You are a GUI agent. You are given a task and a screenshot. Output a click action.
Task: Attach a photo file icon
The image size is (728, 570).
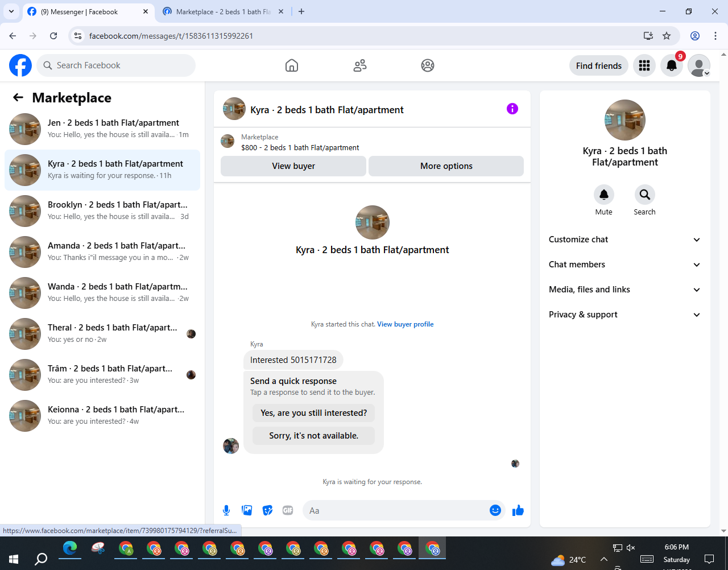click(x=247, y=510)
